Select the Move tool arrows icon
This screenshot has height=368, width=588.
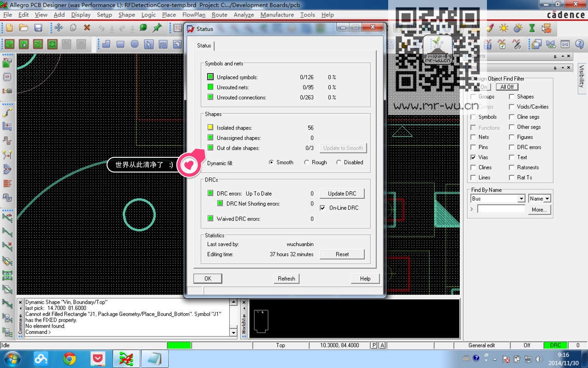click(59, 28)
